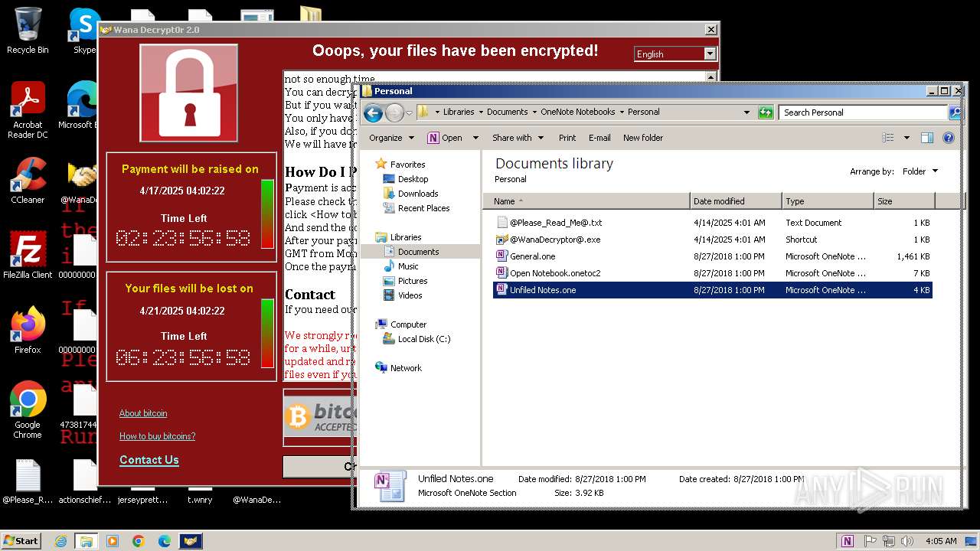Screen dimensions: 980x551
Task: Click Chrome icon in taskbar
Action: tap(139, 541)
